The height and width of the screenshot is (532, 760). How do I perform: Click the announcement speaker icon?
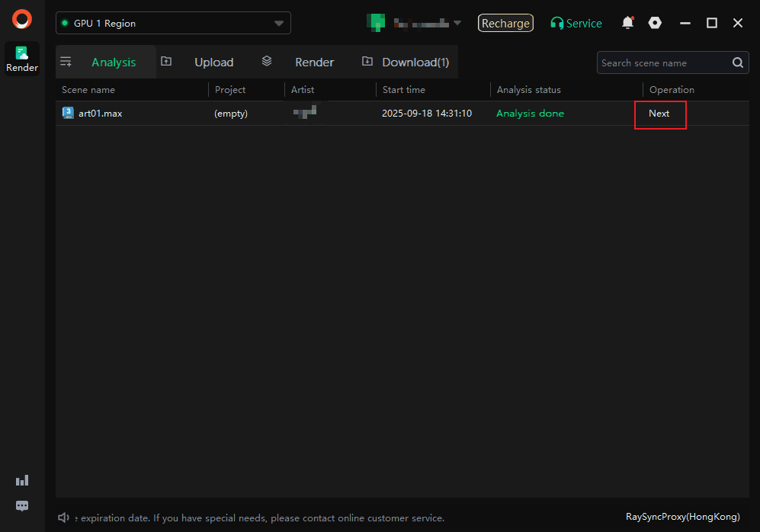click(64, 518)
